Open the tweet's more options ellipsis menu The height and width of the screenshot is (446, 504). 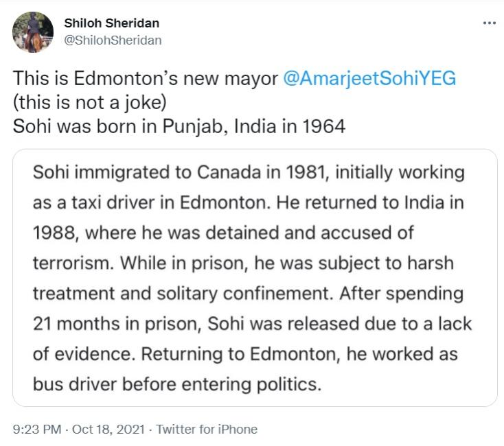[x=489, y=23]
